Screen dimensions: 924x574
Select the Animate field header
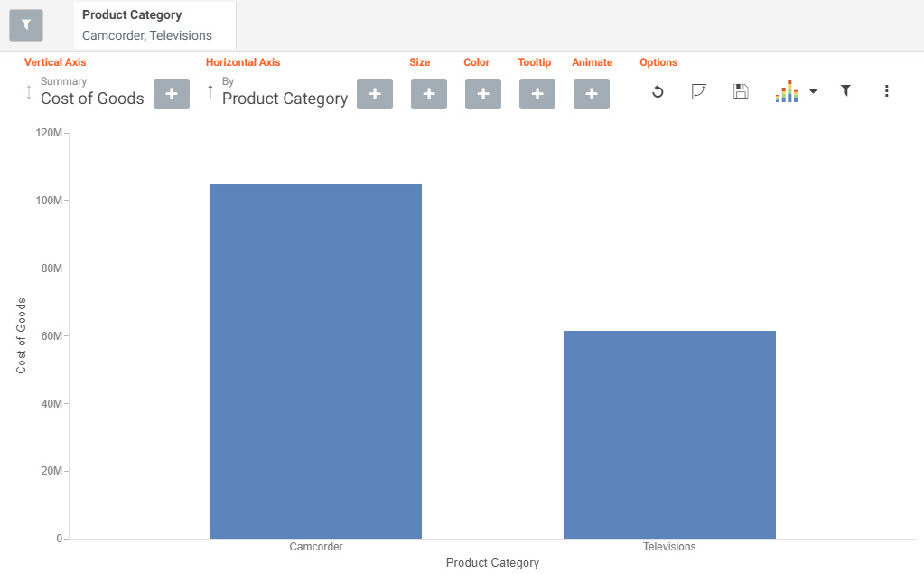coord(592,62)
